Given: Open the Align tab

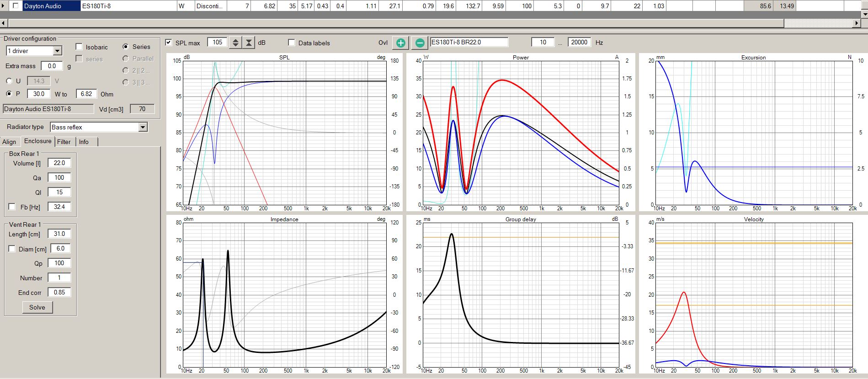Looking at the screenshot, I should pos(9,142).
